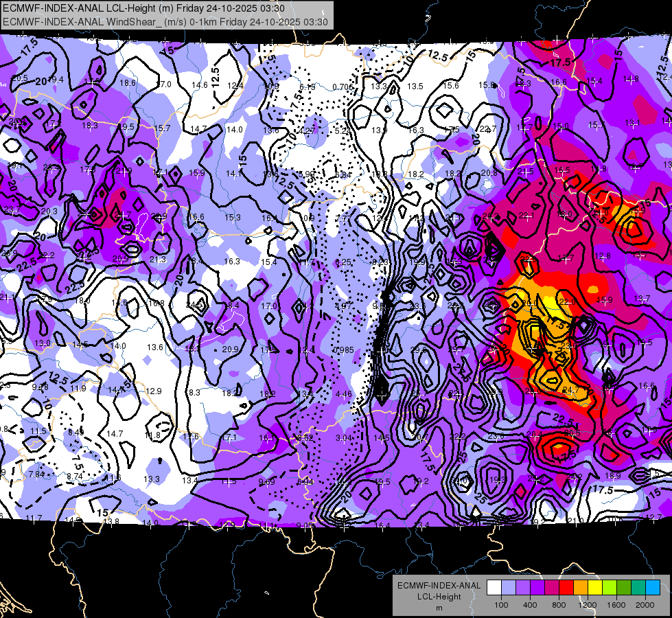Click the WindShear 0-1km title line
The image size is (672, 618).
(x=165, y=22)
